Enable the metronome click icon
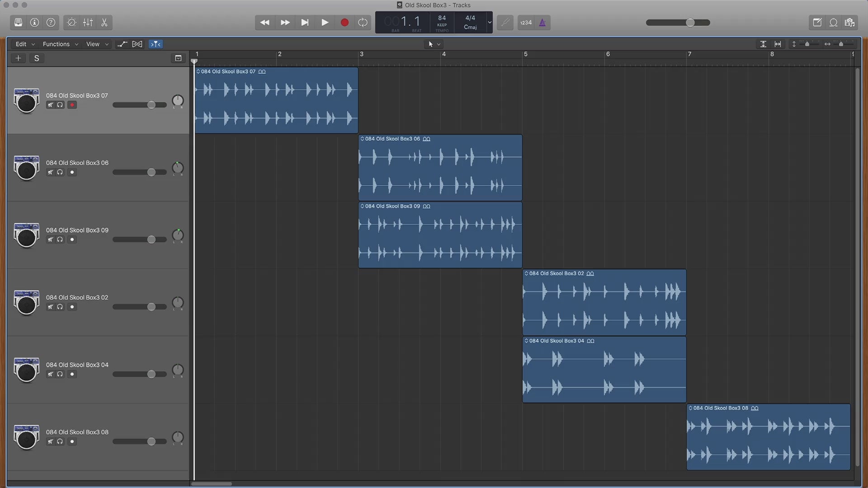868x488 pixels. tap(542, 23)
